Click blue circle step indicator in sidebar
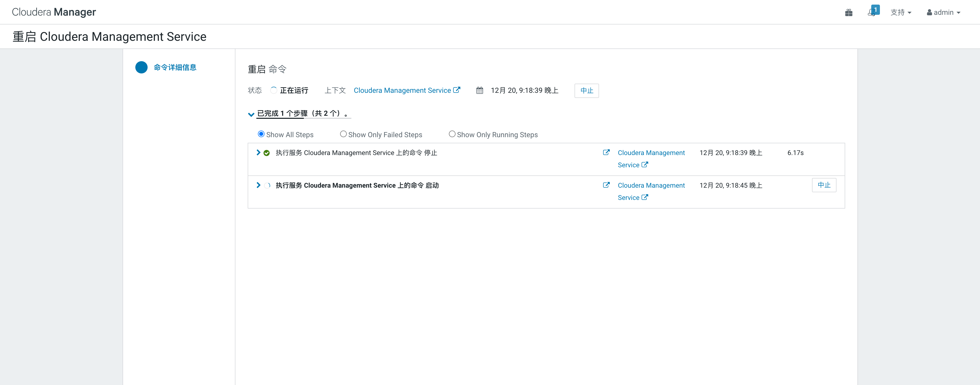Viewport: 980px width, 385px height. [x=141, y=67]
